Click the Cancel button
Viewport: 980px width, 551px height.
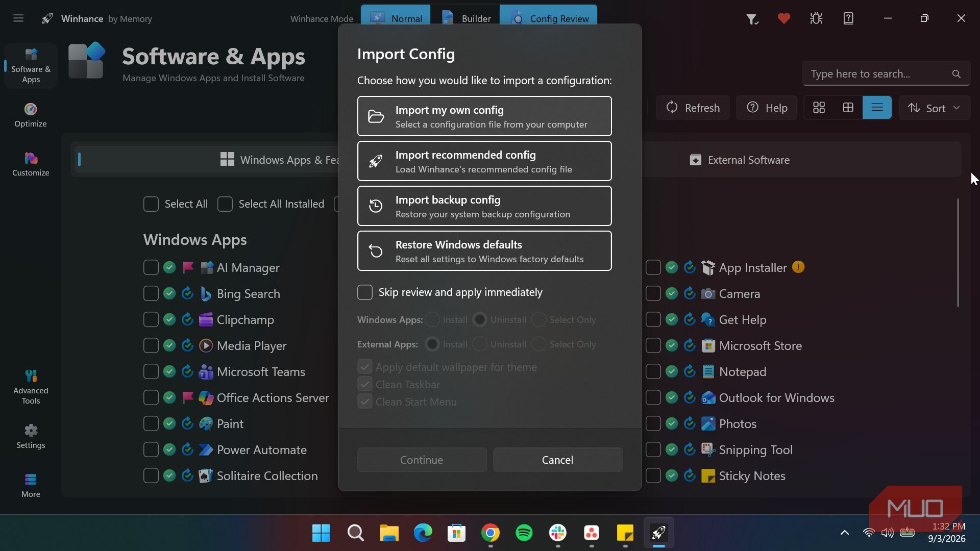tap(557, 460)
